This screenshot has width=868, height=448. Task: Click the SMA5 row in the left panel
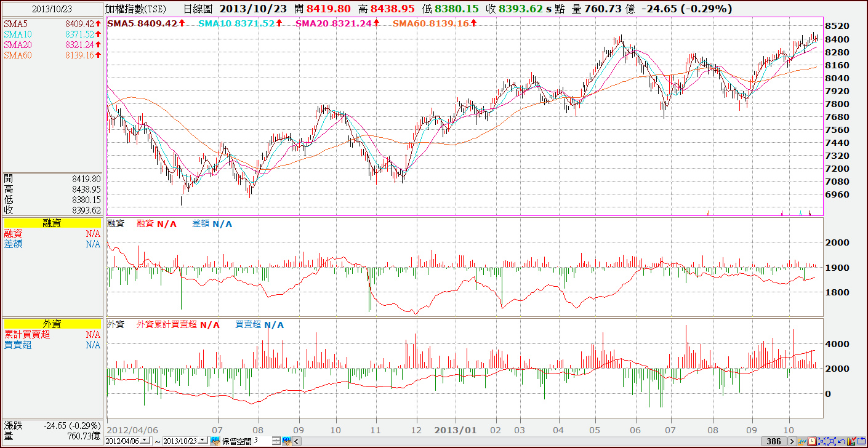pyautogui.click(x=52, y=23)
